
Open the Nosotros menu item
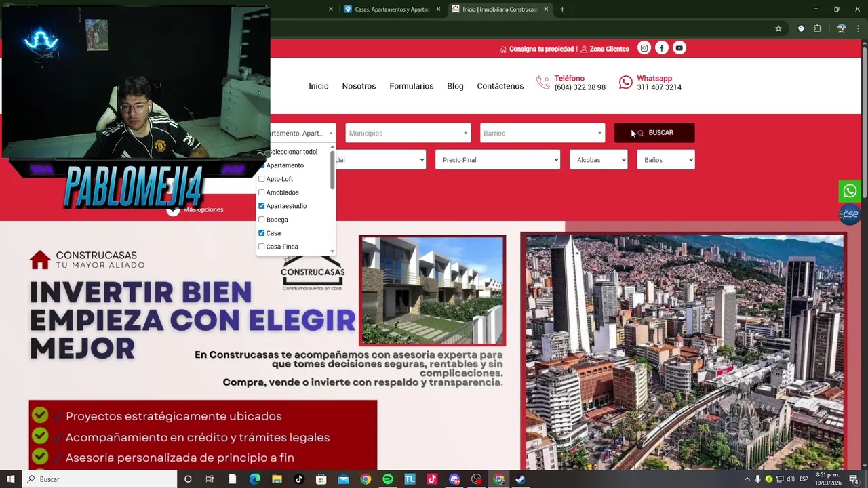(x=359, y=86)
